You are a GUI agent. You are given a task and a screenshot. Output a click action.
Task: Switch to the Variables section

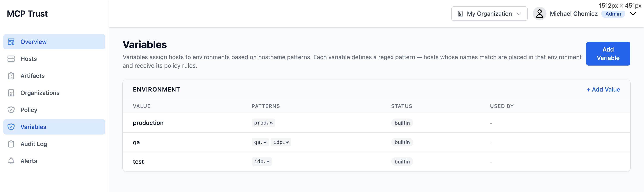tap(33, 127)
